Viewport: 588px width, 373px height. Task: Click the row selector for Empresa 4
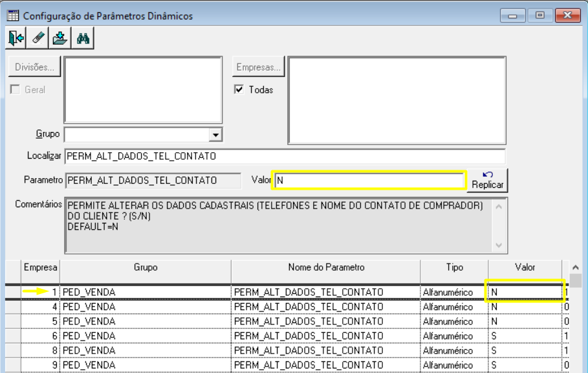13,306
